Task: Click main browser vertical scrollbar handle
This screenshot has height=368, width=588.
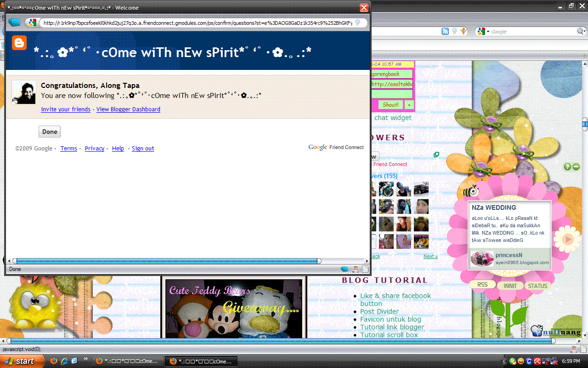Action: point(585,125)
